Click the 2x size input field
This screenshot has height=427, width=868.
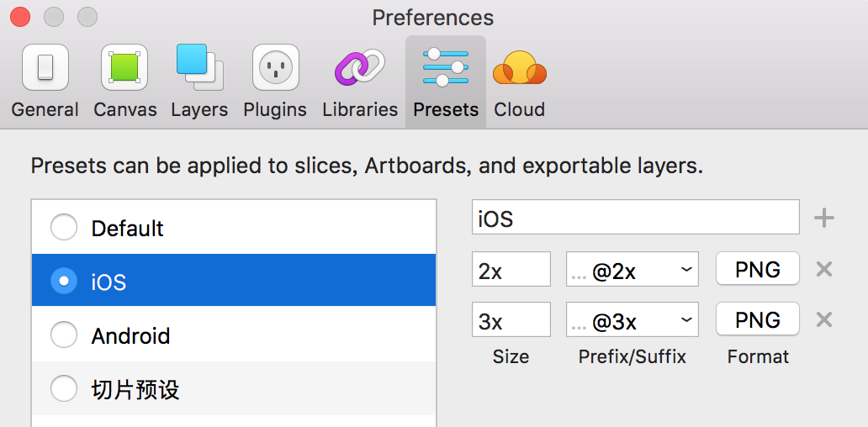pyautogui.click(x=511, y=269)
